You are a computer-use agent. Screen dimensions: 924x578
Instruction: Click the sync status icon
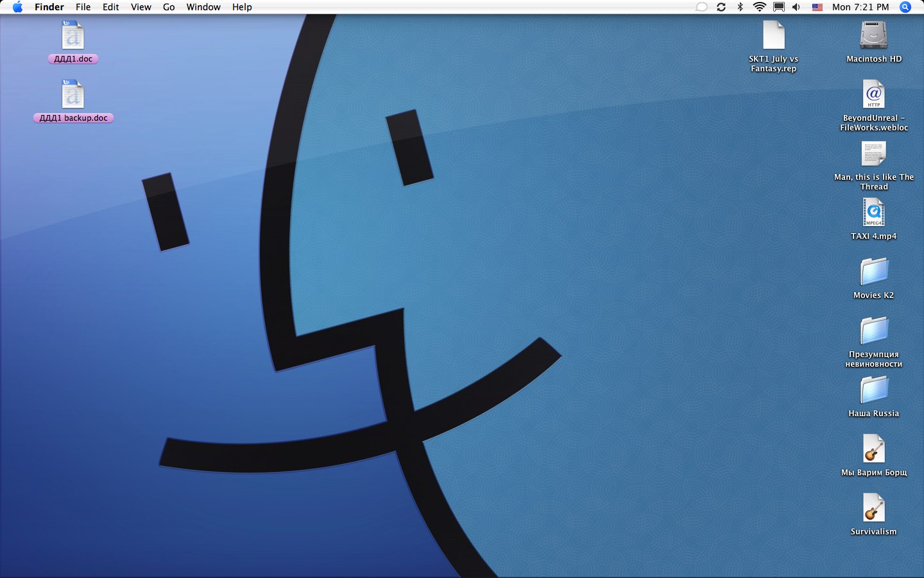tap(721, 7)
